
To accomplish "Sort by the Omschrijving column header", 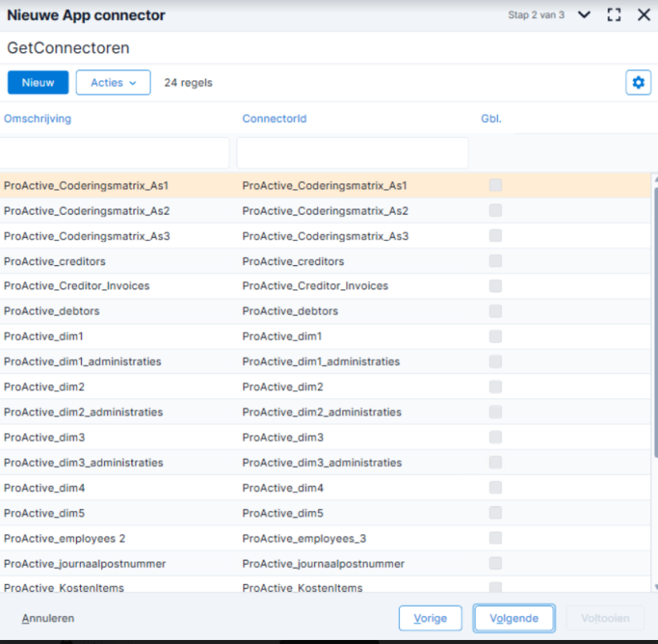I will pyautogui.click(x=38, y=119).
